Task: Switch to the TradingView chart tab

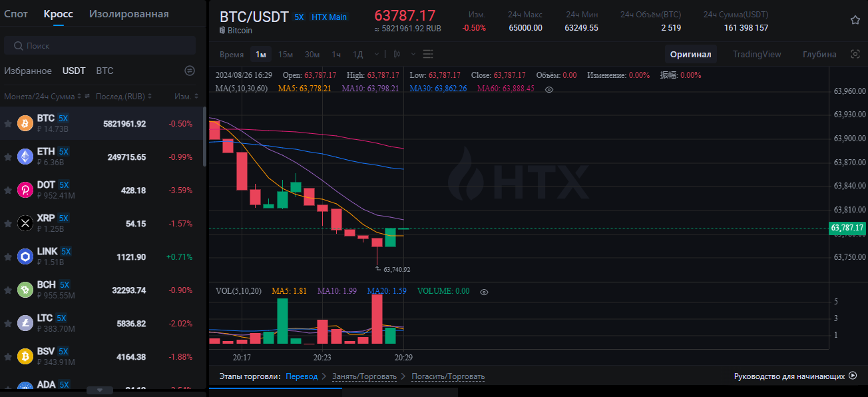Action: [757, 54]
